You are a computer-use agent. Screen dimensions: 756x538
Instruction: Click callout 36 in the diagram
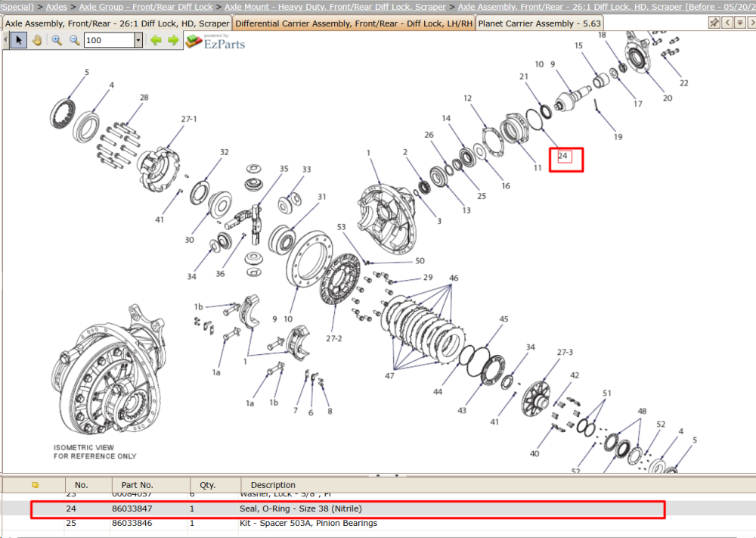point(220,274)
